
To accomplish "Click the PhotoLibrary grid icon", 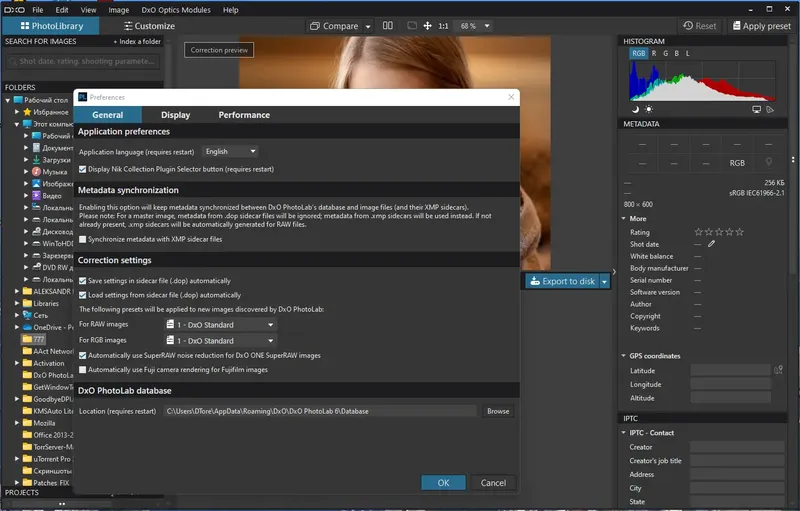I will (24, 25).
